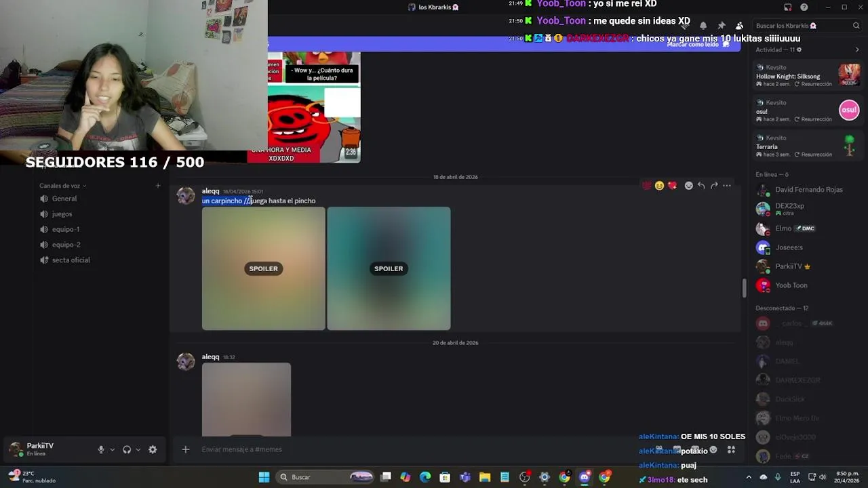Join the equipo-1 voice channel

(x=100, y=229)
